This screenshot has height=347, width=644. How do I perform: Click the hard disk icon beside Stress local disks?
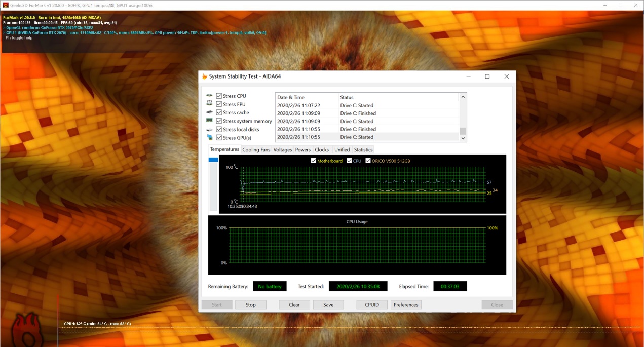[x=210, y=129]
